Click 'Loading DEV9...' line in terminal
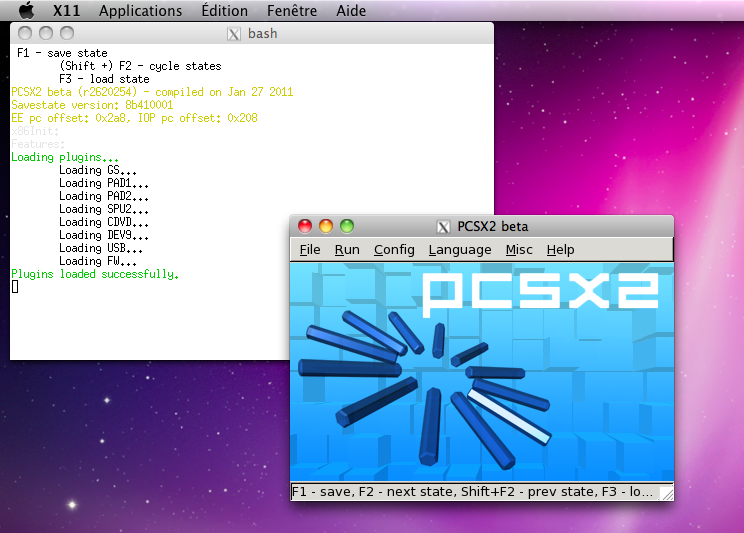Image resolution: width=744 pixels, height=533 pixels. [104, 235]
